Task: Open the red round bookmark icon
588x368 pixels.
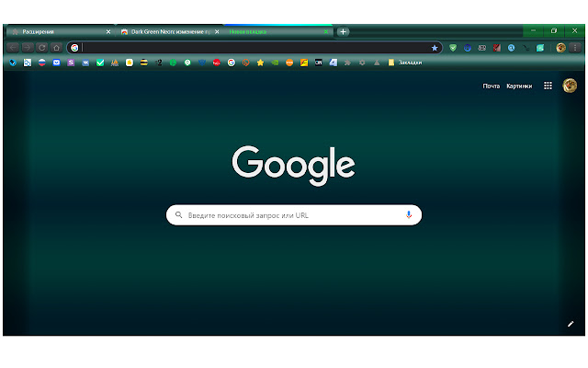Action: [217, 63]
